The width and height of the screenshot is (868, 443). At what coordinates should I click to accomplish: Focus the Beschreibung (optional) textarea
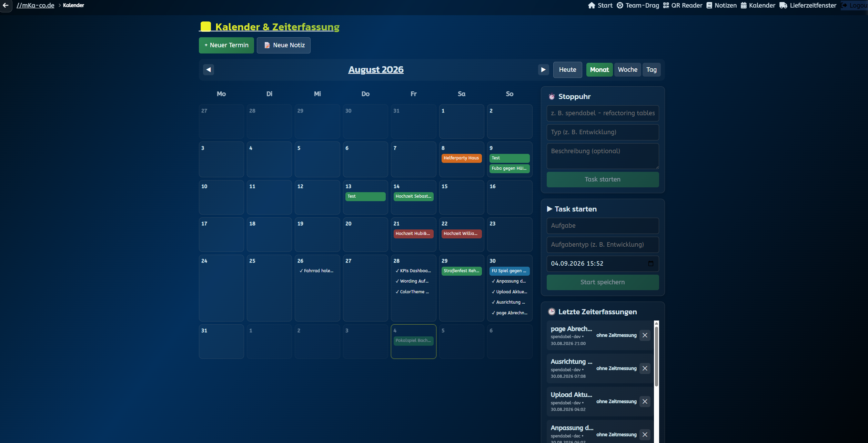coord(603,156)
